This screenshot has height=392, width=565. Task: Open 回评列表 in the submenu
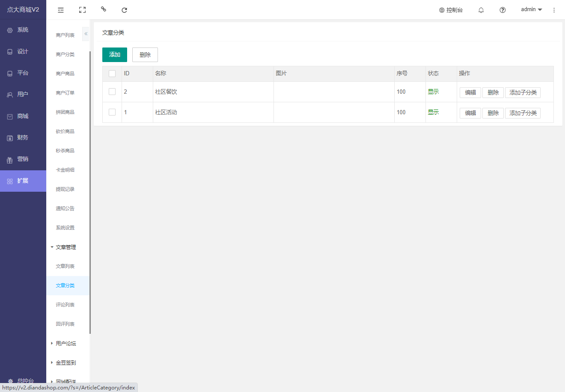[65, 324]
